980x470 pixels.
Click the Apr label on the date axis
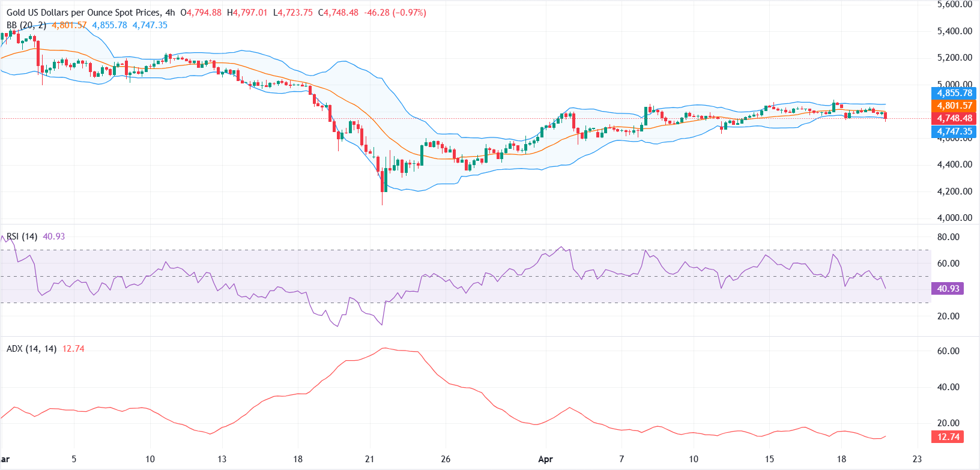coord(545,459)
